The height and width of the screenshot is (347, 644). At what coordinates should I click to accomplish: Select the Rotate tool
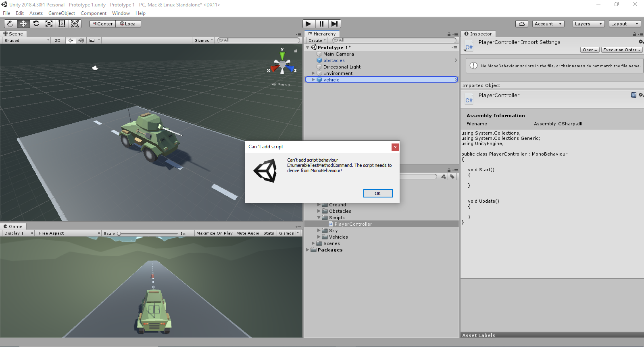(x=36, y=24)
